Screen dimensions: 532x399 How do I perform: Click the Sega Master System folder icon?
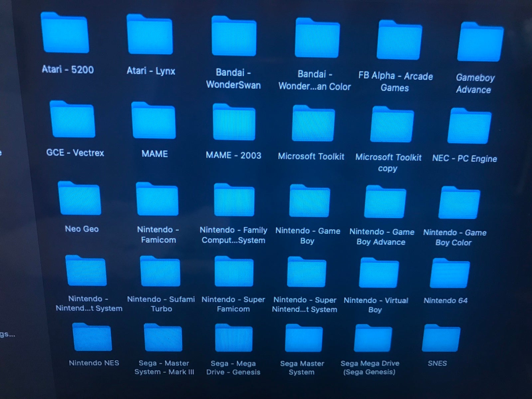pyautogui.click(x=304, y=338)
